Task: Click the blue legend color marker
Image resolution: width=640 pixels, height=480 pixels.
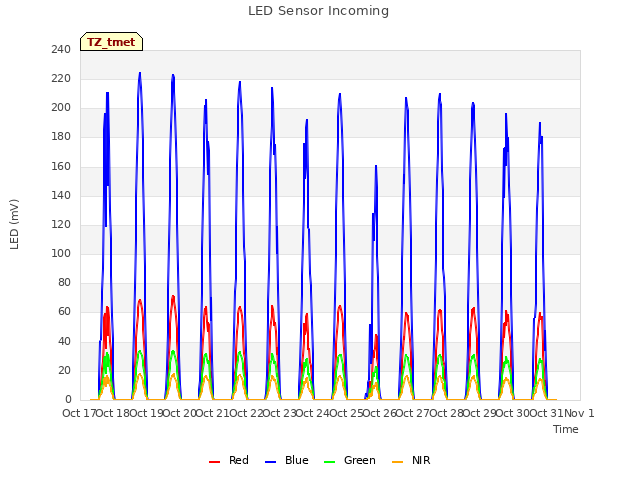Action: click(x=271, y=462)
